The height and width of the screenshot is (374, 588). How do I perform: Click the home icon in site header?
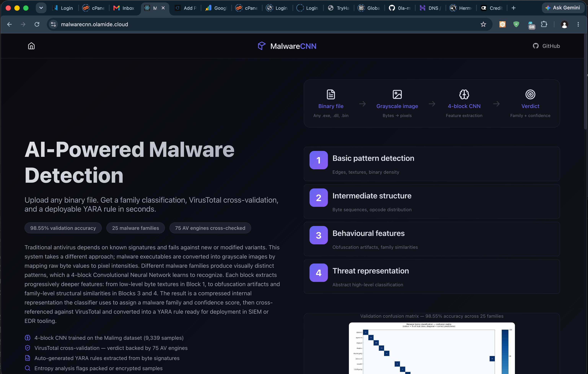pos(31,46)
